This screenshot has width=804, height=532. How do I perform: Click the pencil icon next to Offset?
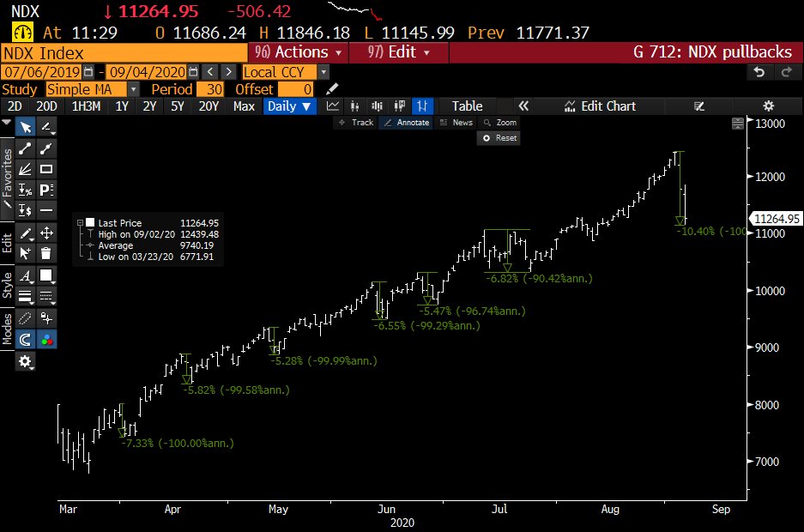(332, 89)
